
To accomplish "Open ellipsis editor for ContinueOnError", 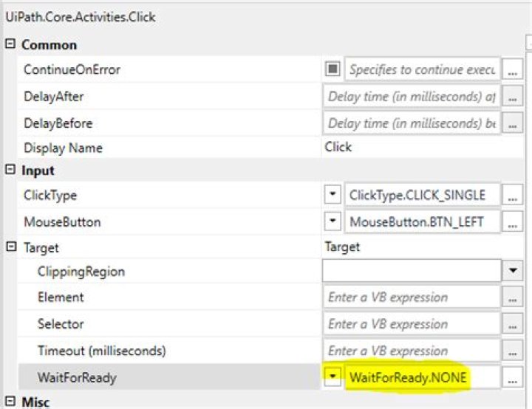I will pos(512,70).
